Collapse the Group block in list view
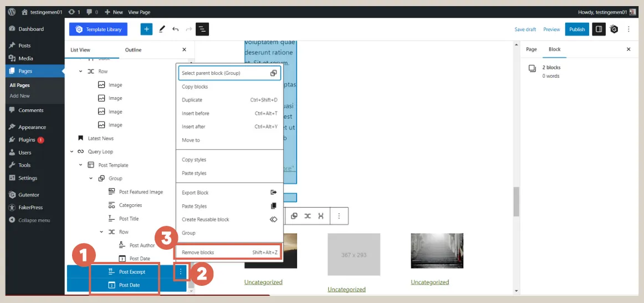This screenshot has height=303, width=644. (x=91, y=179)
